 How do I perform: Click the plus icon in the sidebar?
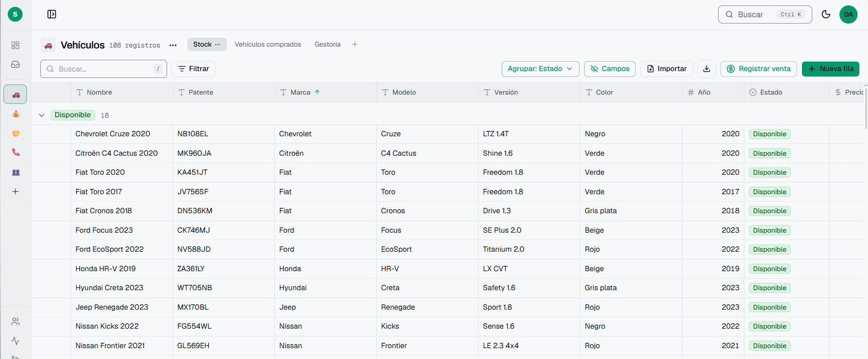pos(15,191)
